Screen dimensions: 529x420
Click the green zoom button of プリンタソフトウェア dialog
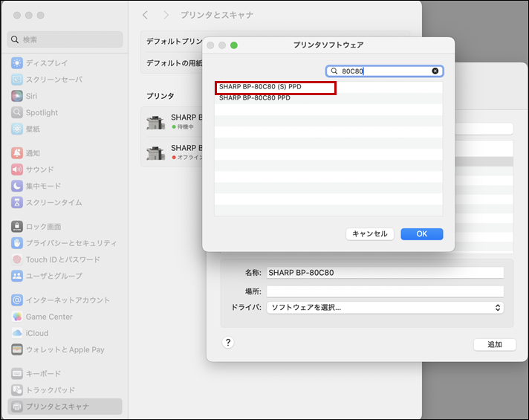(x=234, y=45)
